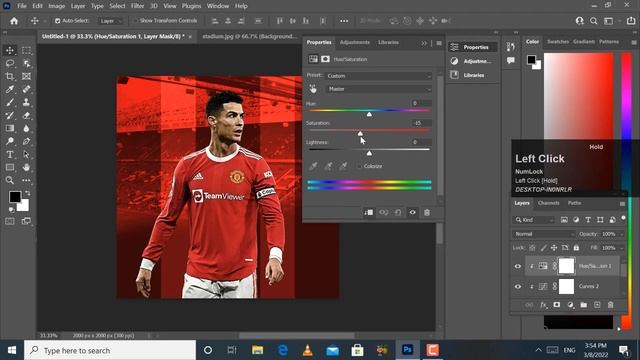Delete this adjustment layer via trash in Properties

tap(427, 212)
